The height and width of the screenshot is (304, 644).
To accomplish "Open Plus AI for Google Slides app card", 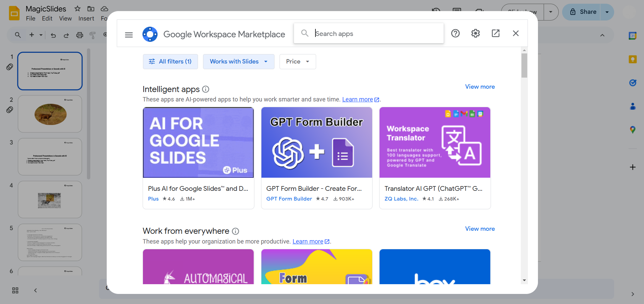I will click(198, 158).
